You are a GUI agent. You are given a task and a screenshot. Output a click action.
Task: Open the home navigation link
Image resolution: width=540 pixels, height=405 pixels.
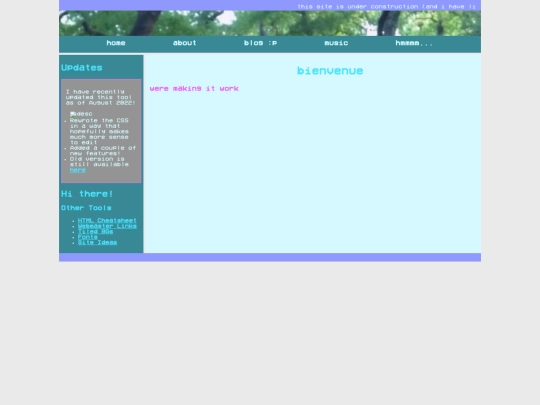pyautogui.click(x=116, y=43)
